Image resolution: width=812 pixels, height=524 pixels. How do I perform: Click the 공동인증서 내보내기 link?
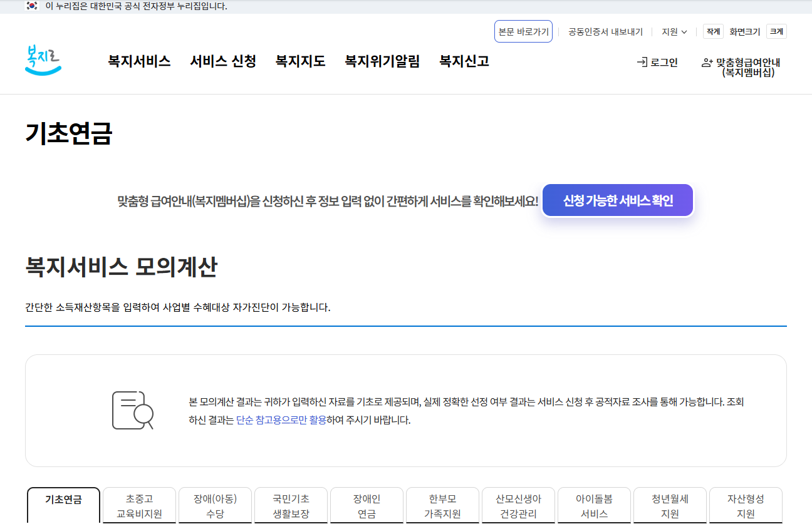pyautogui.click(x=605, y=31)
